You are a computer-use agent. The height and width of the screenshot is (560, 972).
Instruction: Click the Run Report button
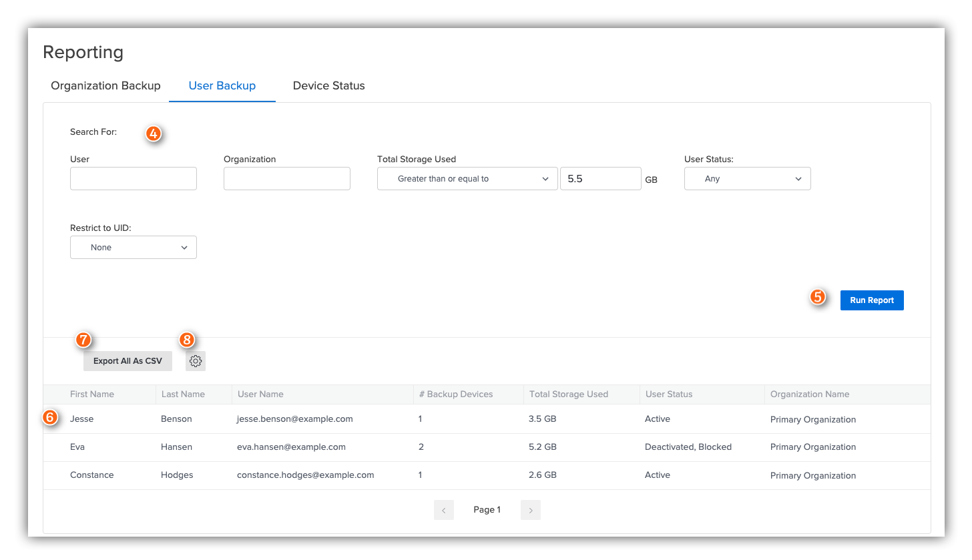click(871, 300)
